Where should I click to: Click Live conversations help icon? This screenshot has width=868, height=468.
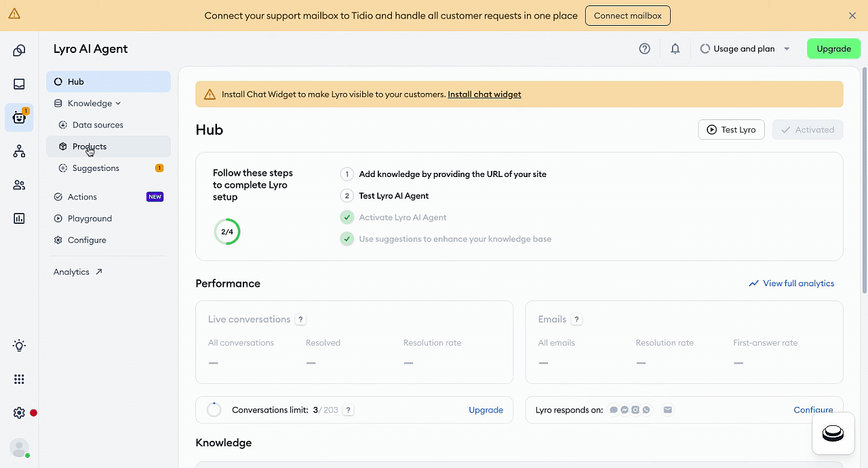(x=301, y=319)
